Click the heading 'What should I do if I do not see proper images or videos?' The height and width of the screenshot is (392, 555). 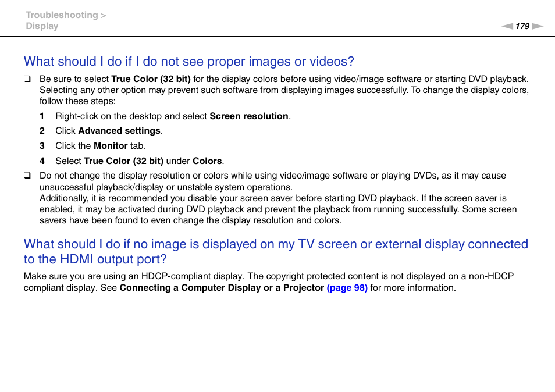tap(188, 62)
